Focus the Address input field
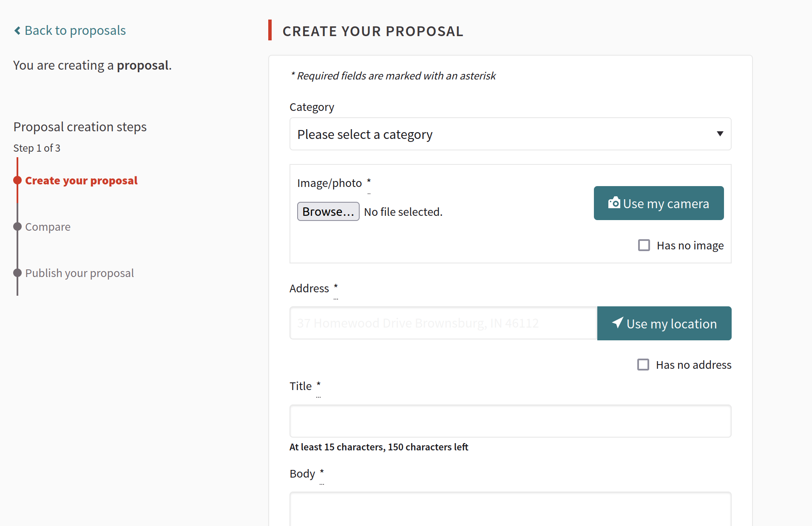The height and width of the screenshot is (526, 812). [443, 323]
